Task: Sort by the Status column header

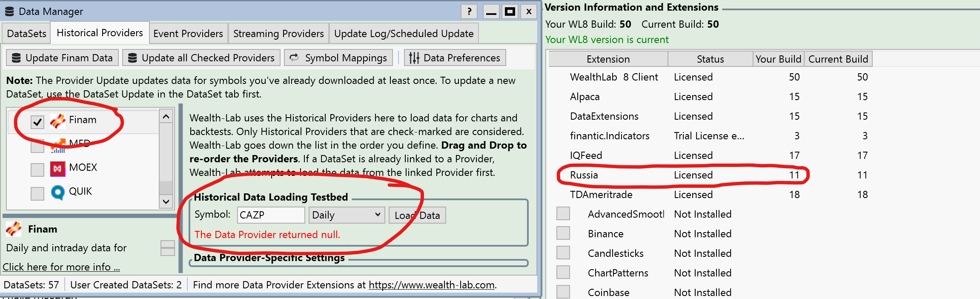Action: click(710, 59)
